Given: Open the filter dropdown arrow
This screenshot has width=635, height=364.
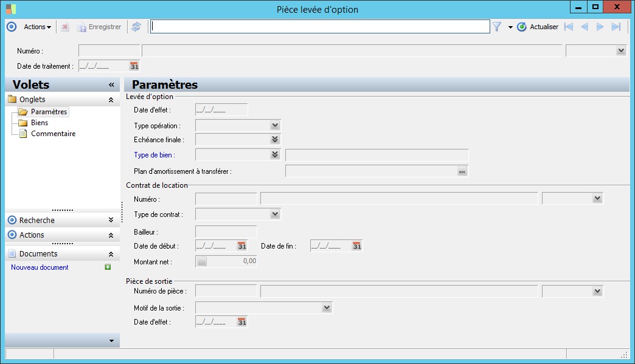Looking at the screenshot, I should [510, 27].
